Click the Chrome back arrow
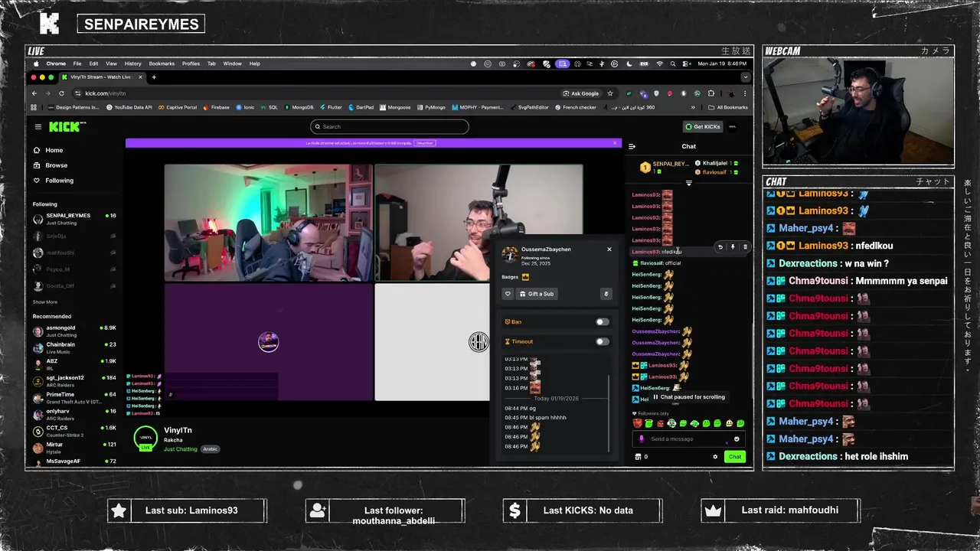 point(34,93)
